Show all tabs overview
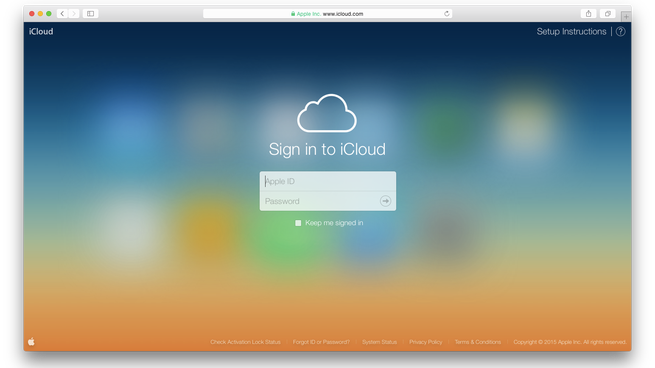The width and height of the screenshot is (655, 368). [608, 14]
